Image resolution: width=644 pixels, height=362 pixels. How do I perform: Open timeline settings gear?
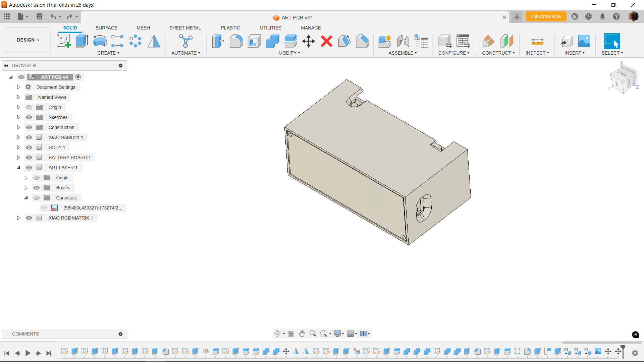(x=635, y=353)
